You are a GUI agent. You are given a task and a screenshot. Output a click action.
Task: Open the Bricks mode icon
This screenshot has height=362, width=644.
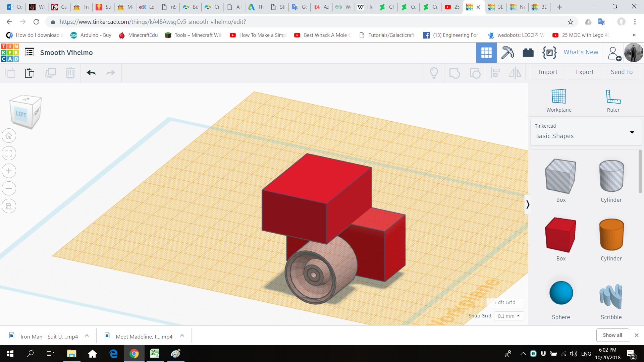pos(528,53)
